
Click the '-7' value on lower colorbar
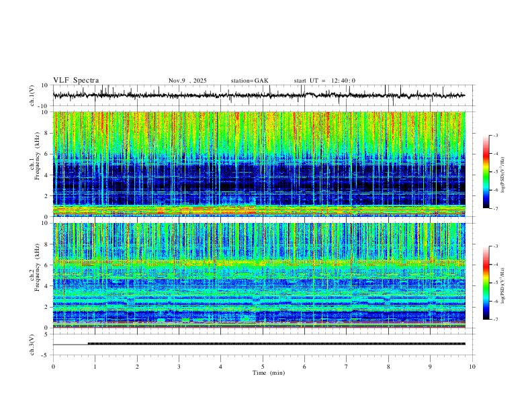[495, 320]
